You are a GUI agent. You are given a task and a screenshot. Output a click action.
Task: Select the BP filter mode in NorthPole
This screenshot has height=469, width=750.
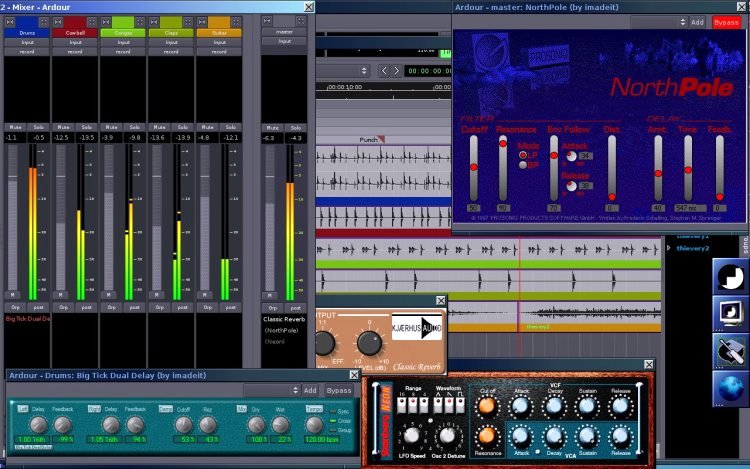pyautogui.click(x=523, y=165)
